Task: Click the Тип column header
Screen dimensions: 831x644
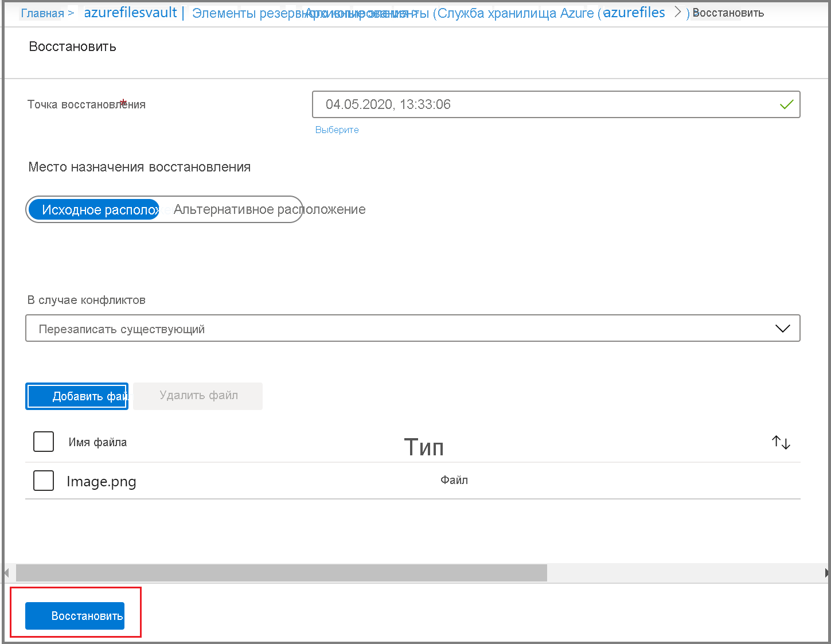Action: [424, 447]
